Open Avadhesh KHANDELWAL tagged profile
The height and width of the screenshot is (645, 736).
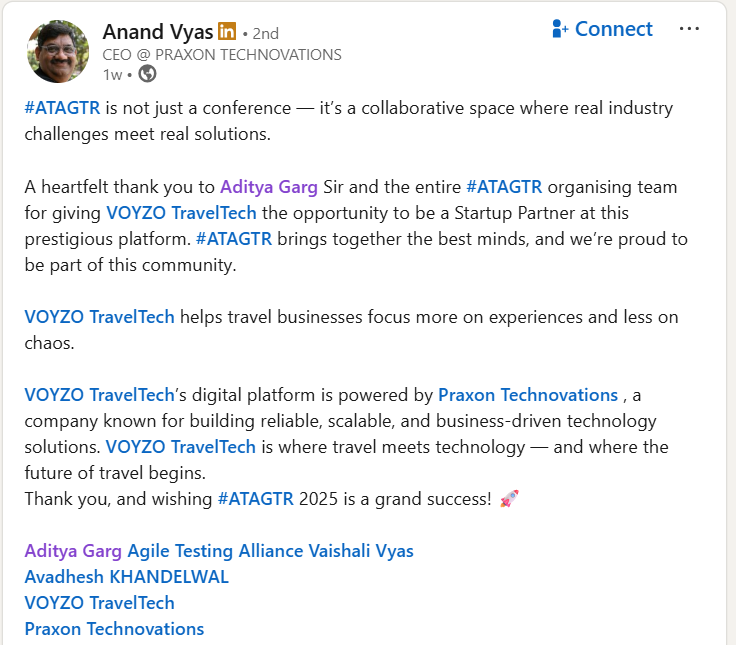[126, 577]
